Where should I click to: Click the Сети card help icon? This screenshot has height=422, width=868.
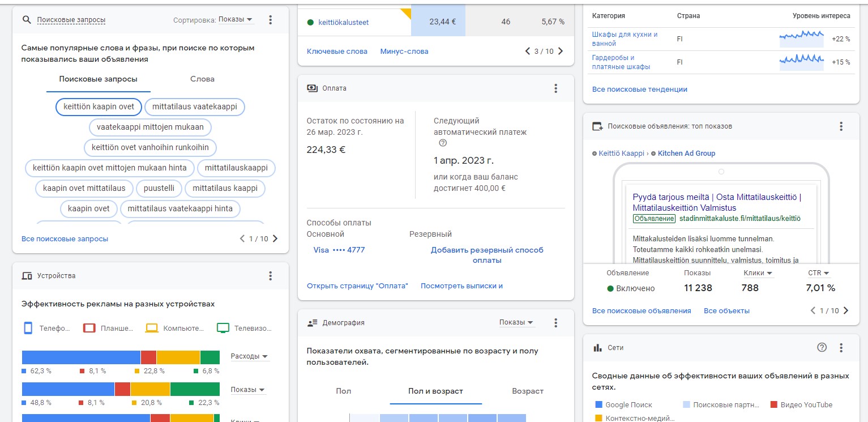(822, 347)
